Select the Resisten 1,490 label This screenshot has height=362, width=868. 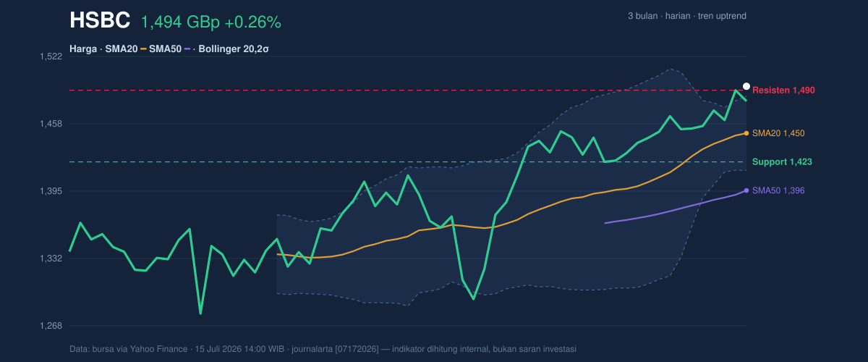(783, 90)
